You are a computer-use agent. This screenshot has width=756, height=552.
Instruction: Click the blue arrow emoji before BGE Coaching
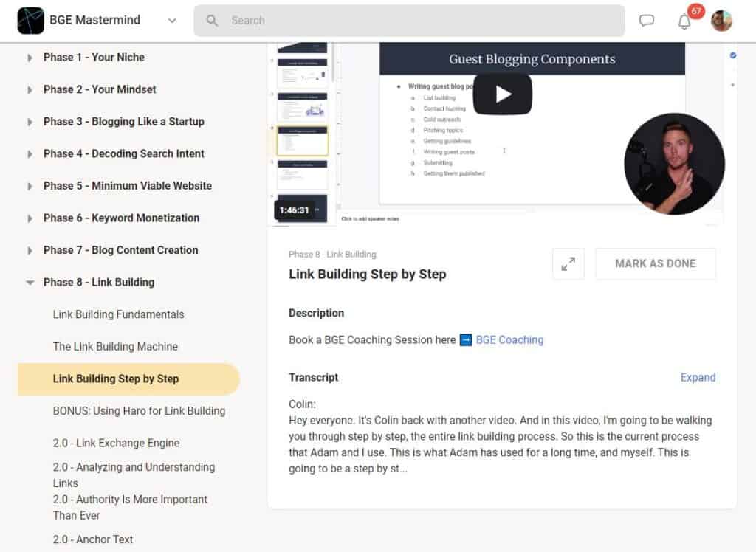coord(466,340)
